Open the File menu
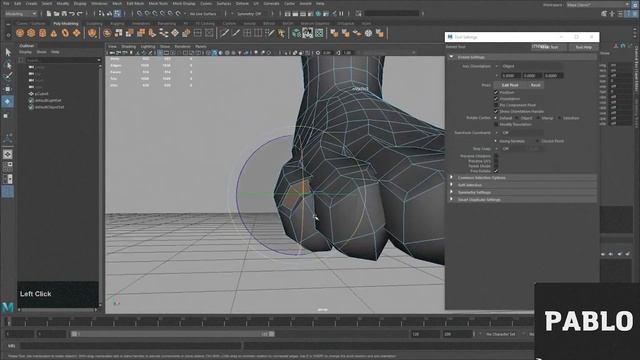The width and height of the screenshot is (640, 360). (x=6, y=3)
